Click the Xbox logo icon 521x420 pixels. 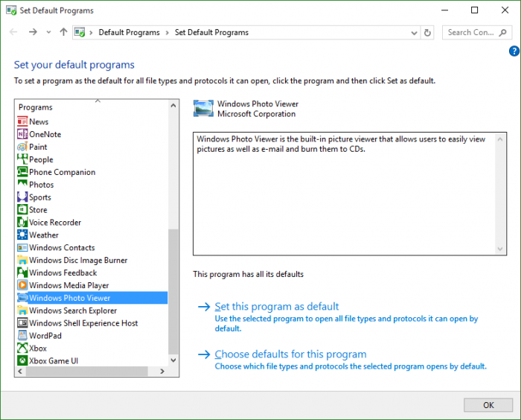[x=22, y=349]
